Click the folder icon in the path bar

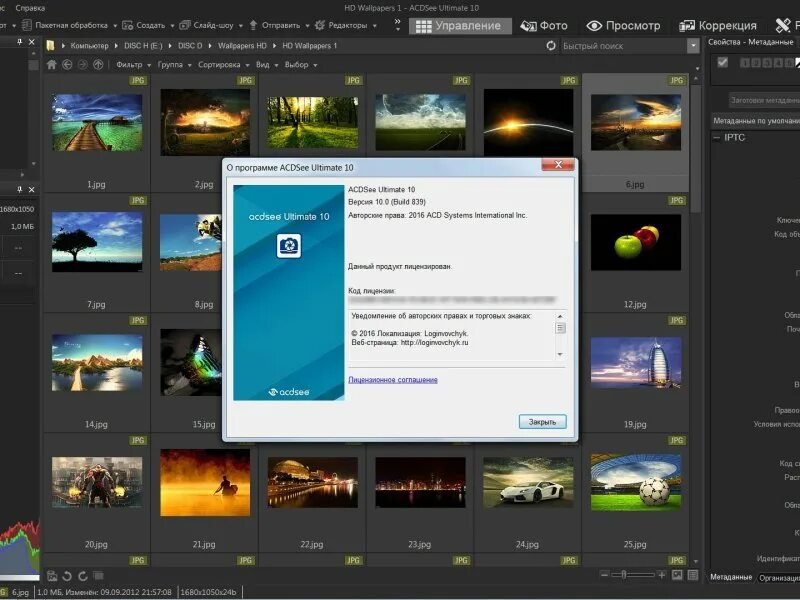pyautogui.click(x=50, y=46)
